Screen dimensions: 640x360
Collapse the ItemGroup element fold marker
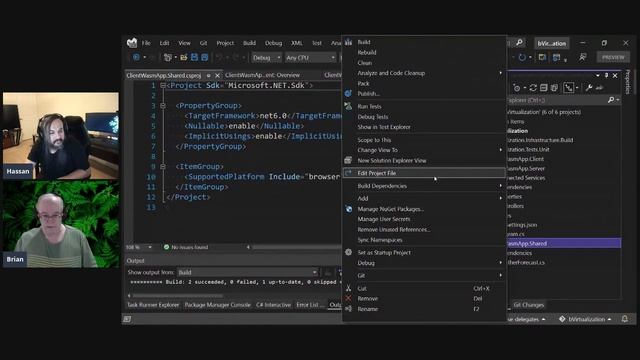163,167
